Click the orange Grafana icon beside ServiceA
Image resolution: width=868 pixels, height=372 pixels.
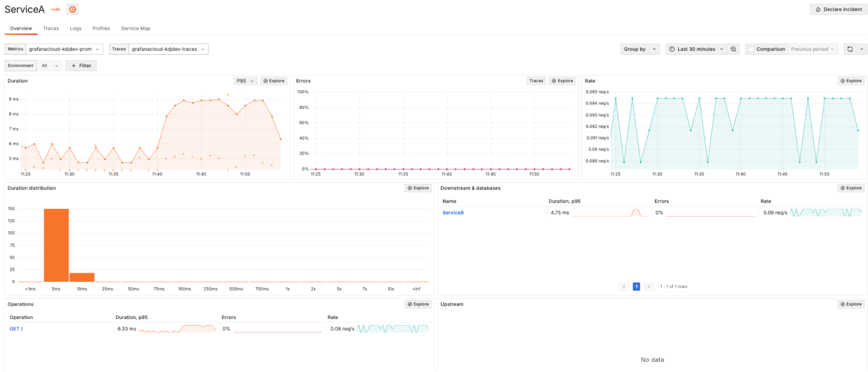pyautogui.click(x=73, y=9)
